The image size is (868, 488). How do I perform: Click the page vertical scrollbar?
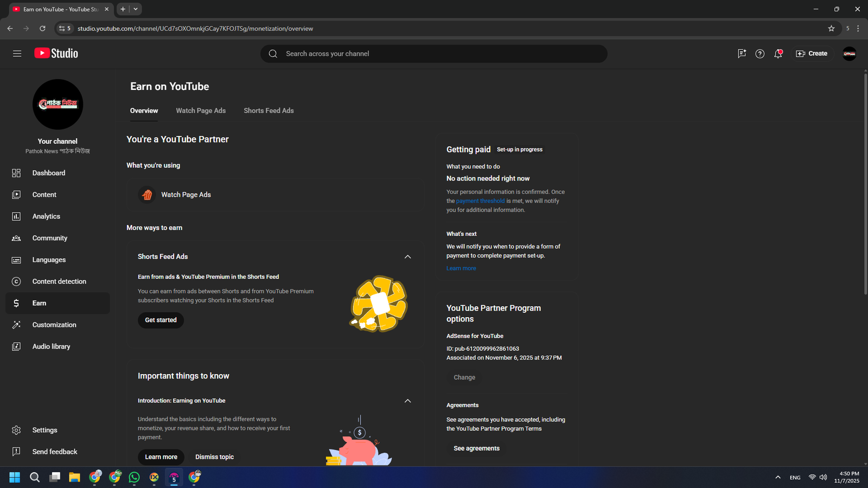coord(865,184)
